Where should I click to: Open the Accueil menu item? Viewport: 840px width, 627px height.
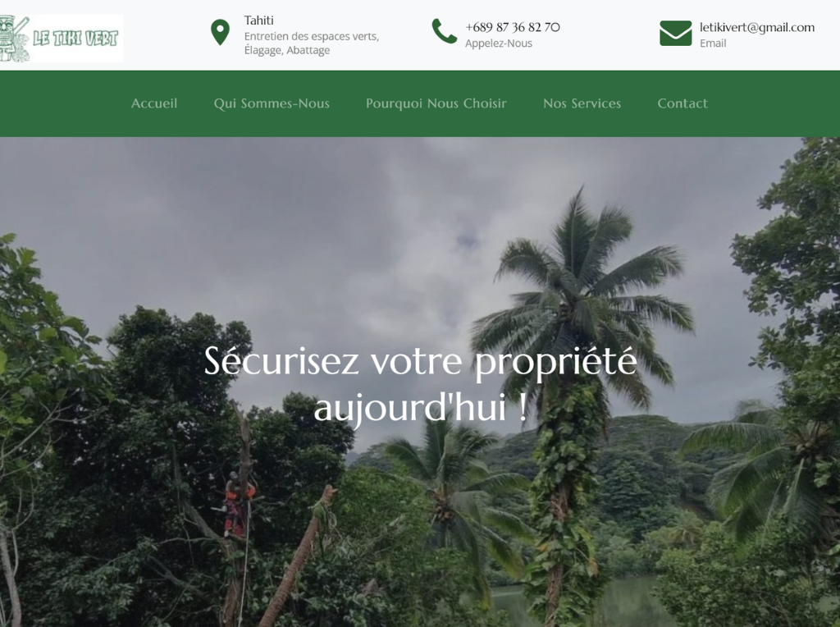(x=154, y=103)
